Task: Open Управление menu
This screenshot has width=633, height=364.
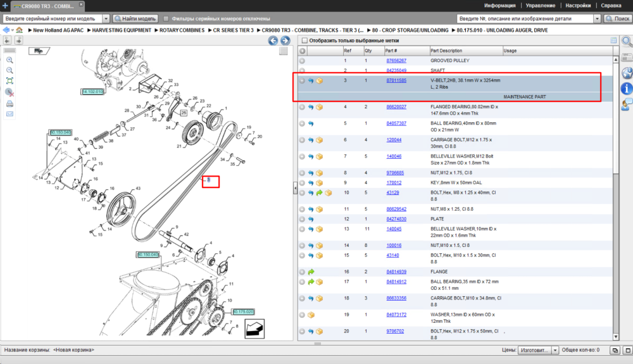Action: 540,6
